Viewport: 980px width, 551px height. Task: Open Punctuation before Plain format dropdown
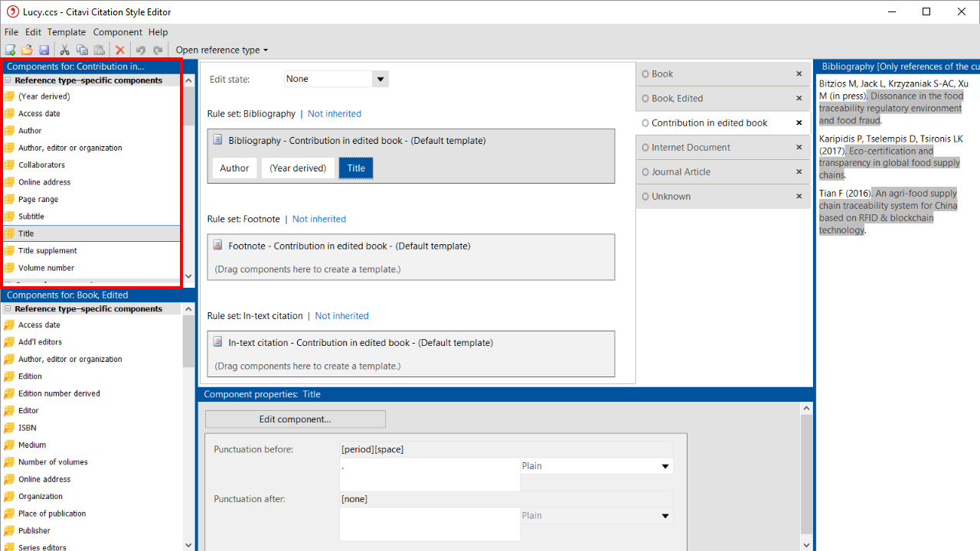click(x=665, y=466)
